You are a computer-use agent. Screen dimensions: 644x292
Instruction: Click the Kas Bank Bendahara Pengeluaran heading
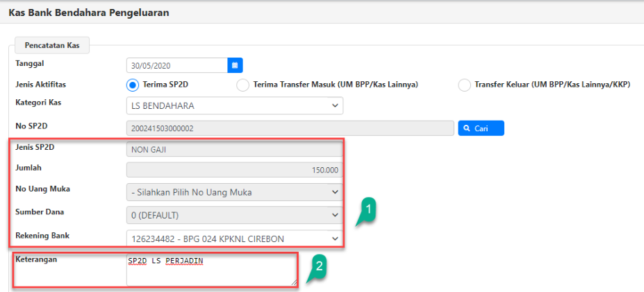[89, 12]
